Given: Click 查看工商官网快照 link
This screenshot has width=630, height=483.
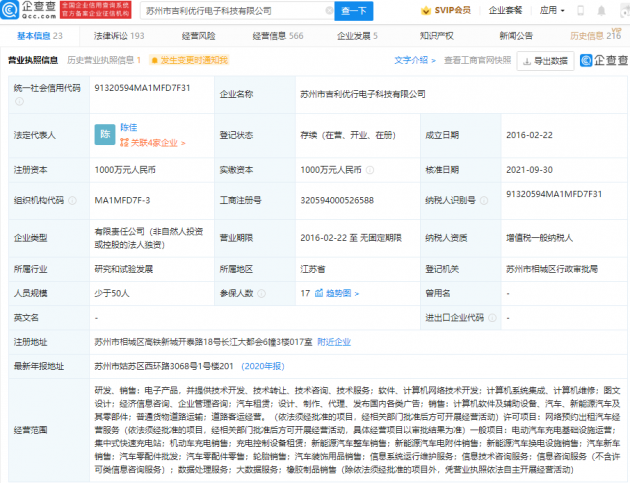Looking at the screenshot, I should pos(477,60).
